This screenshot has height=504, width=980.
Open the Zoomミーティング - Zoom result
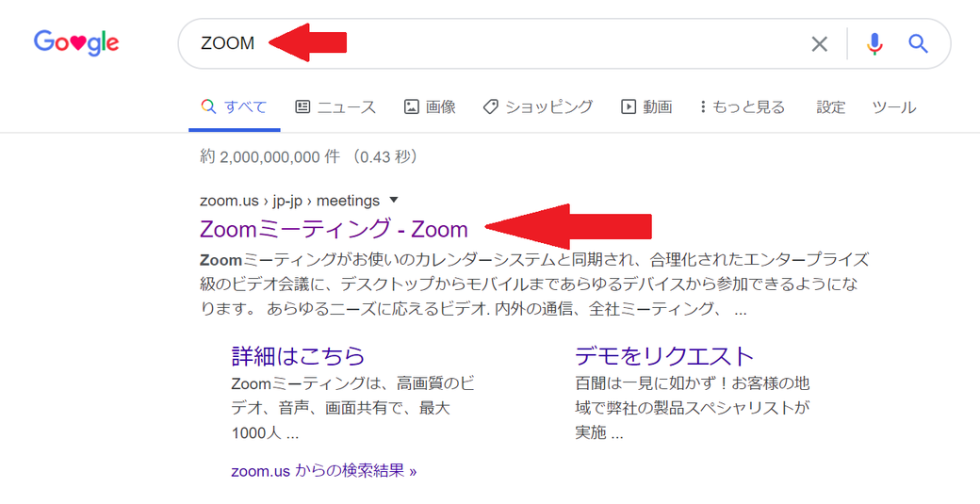coord(334,229)
